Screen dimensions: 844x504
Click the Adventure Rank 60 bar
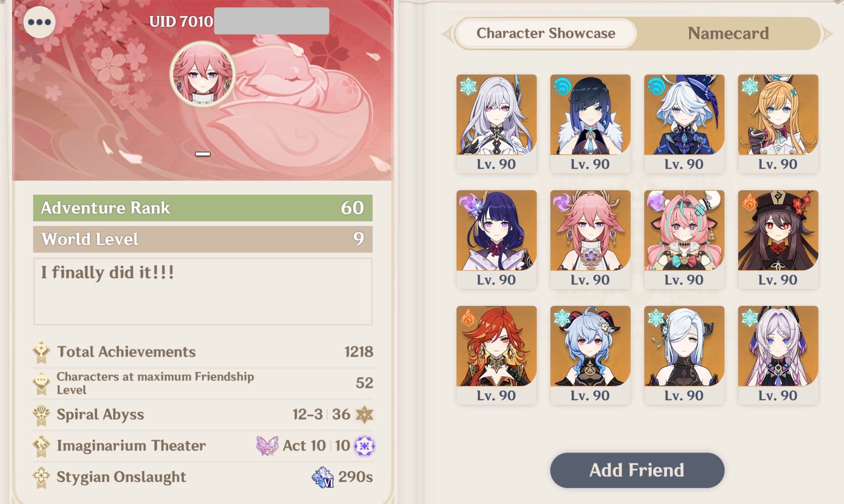pyautogui.click(x=203, y=208)
